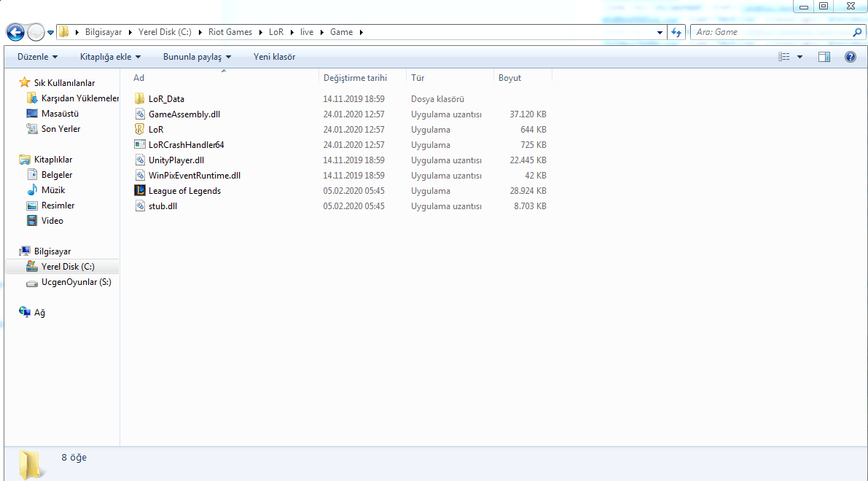Expand the arrow after Game breadcrumb
The height and width of the screenshot is (481, 868).
click(361, 32)
